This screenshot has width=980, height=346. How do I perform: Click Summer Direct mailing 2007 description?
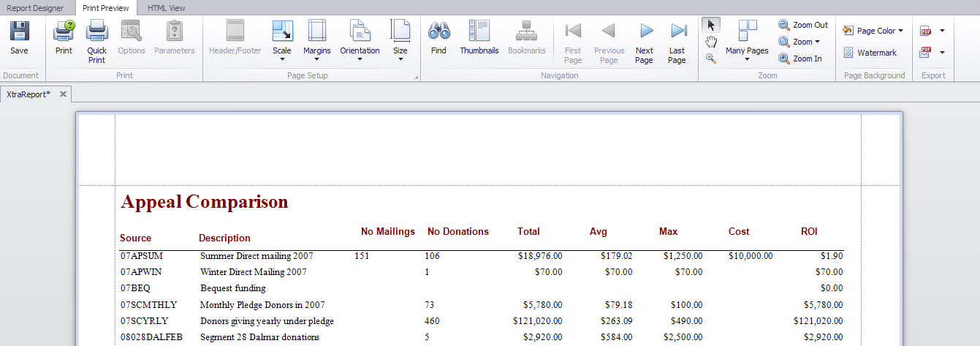click(x=257, y=256)
